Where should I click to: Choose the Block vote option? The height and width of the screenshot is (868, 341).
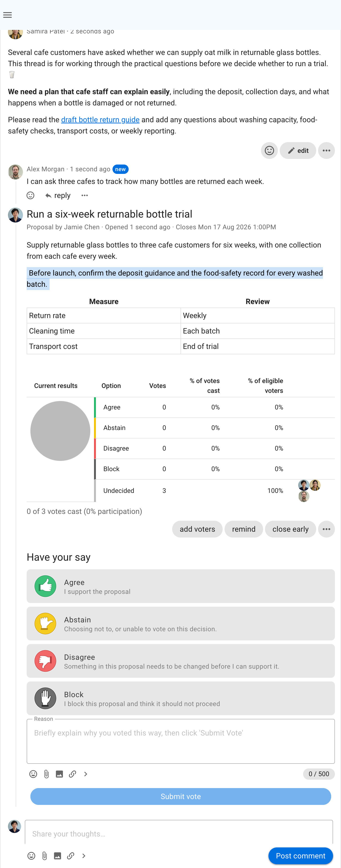[181, 698]
